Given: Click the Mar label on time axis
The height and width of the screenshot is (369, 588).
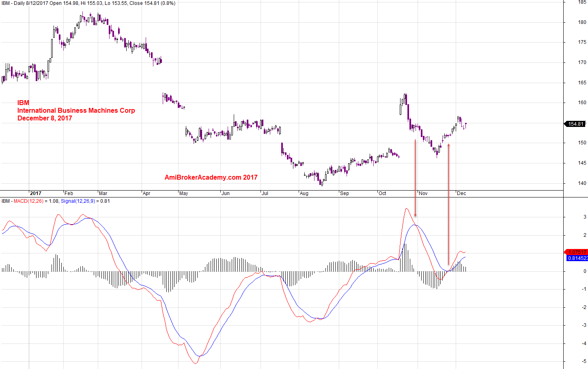Looking at the screenshot, I should (103, 193).
